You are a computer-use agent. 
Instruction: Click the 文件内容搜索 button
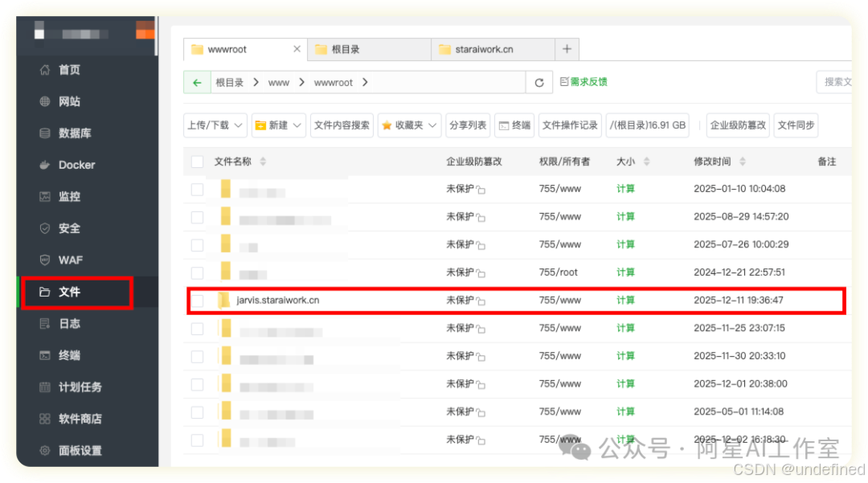click(x=342, y=125)
